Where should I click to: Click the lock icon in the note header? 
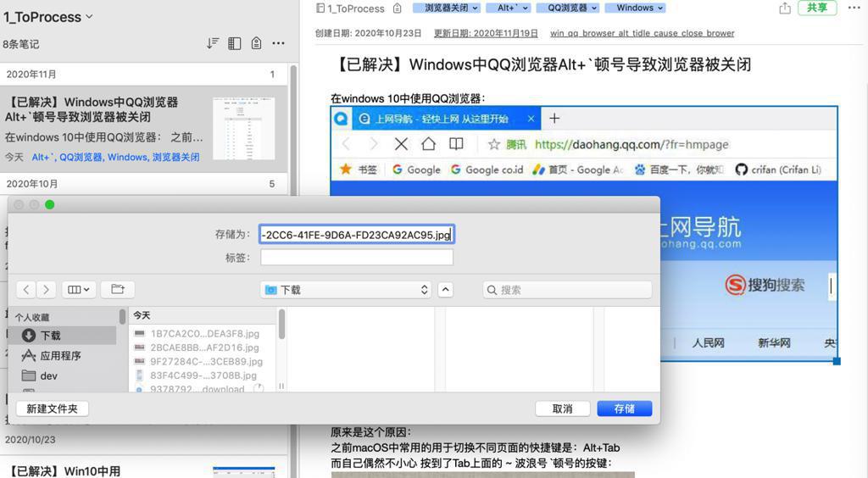tap(397, 8)
